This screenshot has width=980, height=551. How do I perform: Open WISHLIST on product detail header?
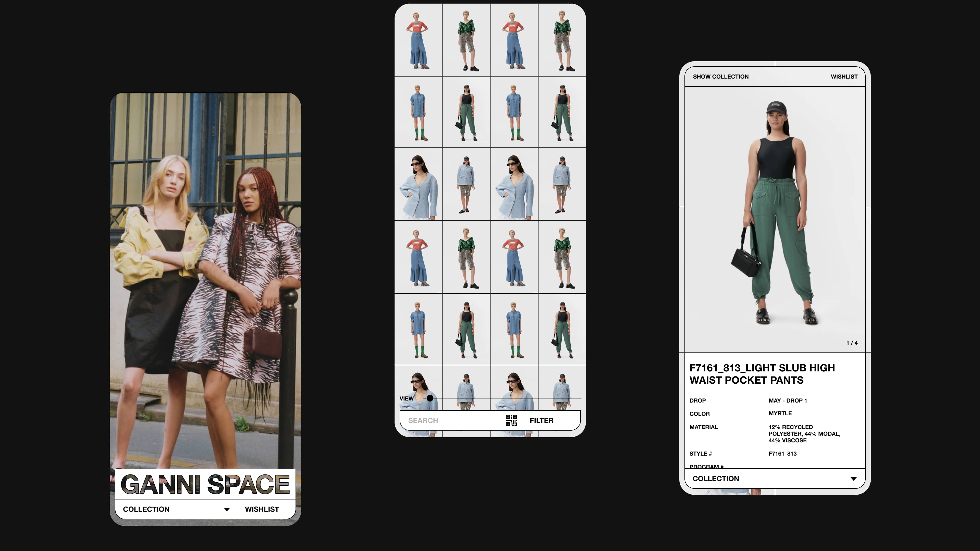[x=844, y=77]
